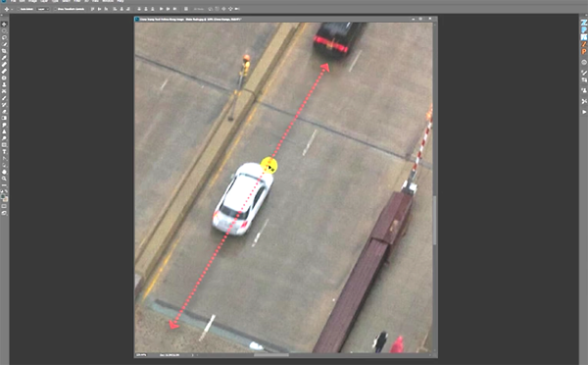Select the Lasso tool
This screenshot has width=588, height=365.
click(4, 37)
